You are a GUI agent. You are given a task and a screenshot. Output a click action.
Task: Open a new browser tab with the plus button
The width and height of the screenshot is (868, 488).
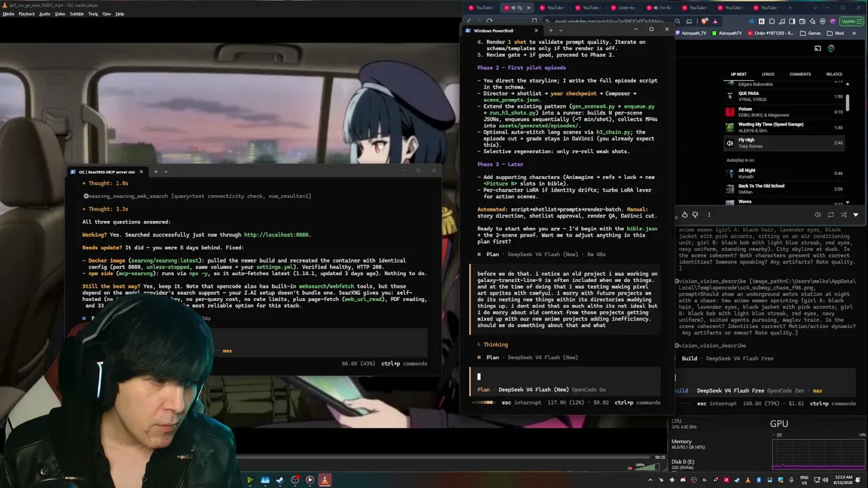[x=789, y=7]
